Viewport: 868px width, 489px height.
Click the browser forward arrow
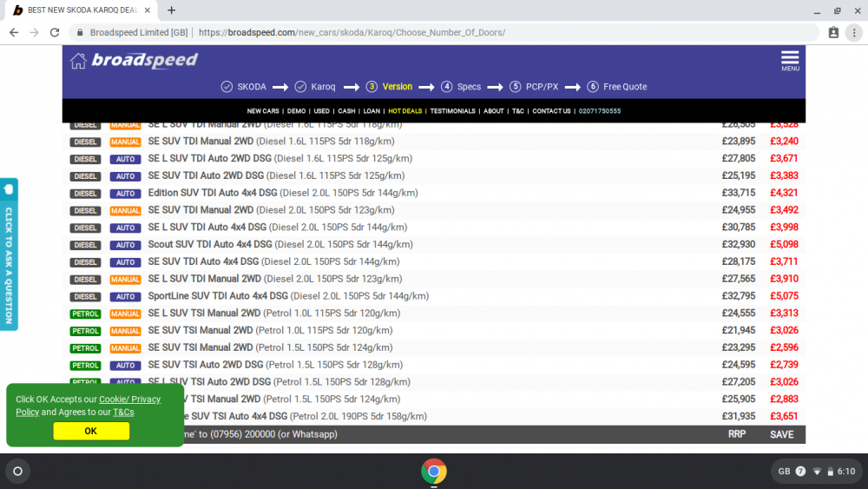click(x=35, y=33)
